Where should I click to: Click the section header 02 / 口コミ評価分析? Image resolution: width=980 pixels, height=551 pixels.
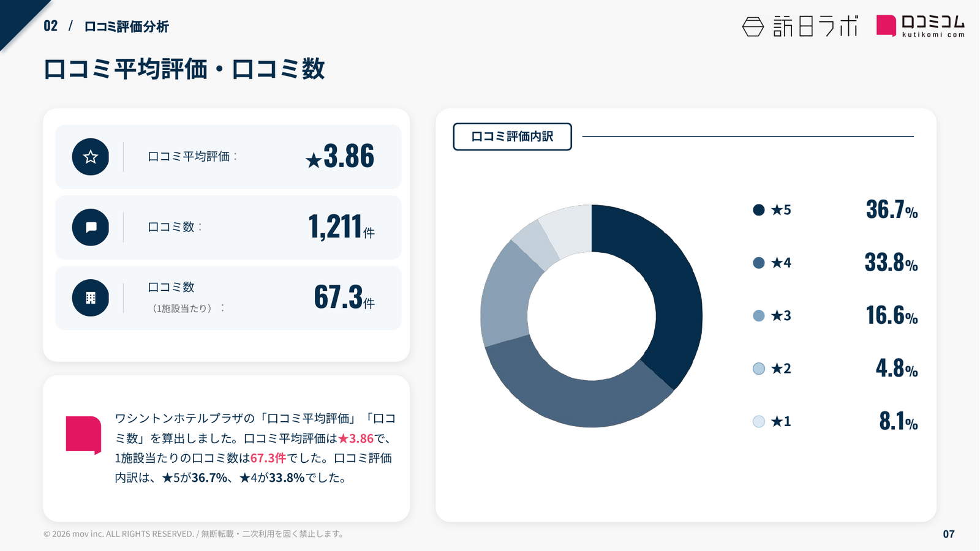106,26
